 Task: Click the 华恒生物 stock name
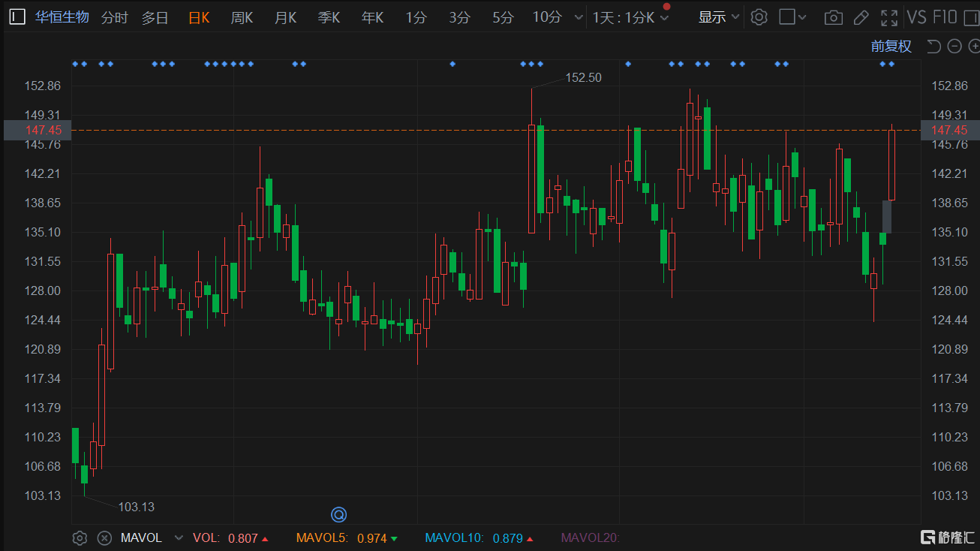coord(62,17)
